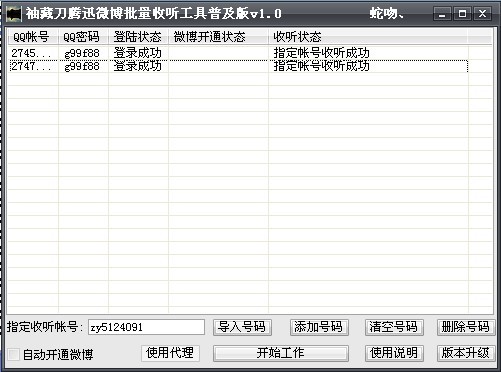Click password g99f88 in the 2747... row

[82, 66]
